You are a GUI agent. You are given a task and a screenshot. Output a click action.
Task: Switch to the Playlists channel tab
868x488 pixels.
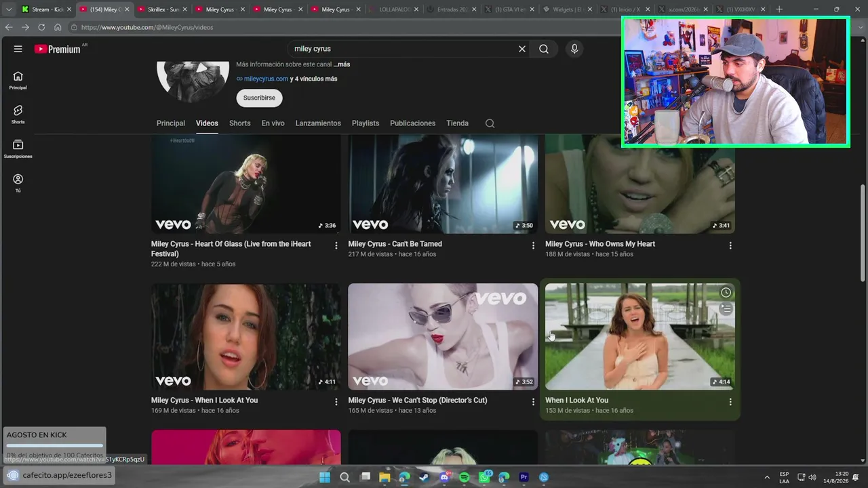click(x=366, y=123)
